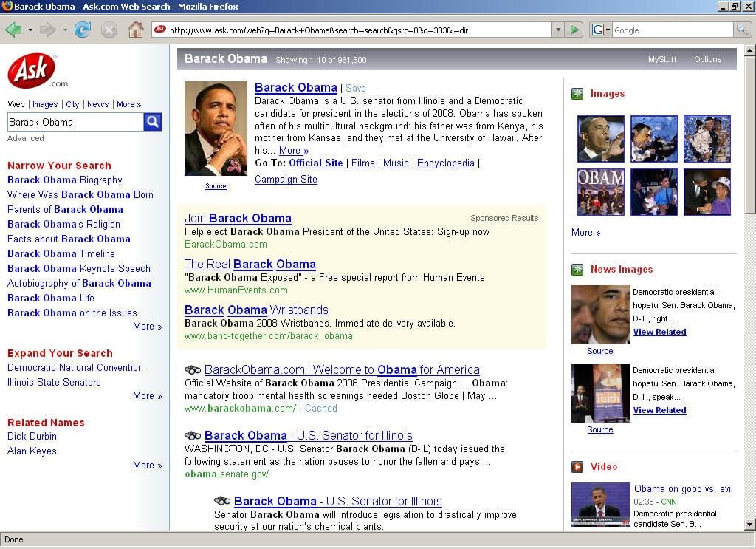Open the OBAM sign image thumbnail
756x549 pixels.
coord(601,192)
